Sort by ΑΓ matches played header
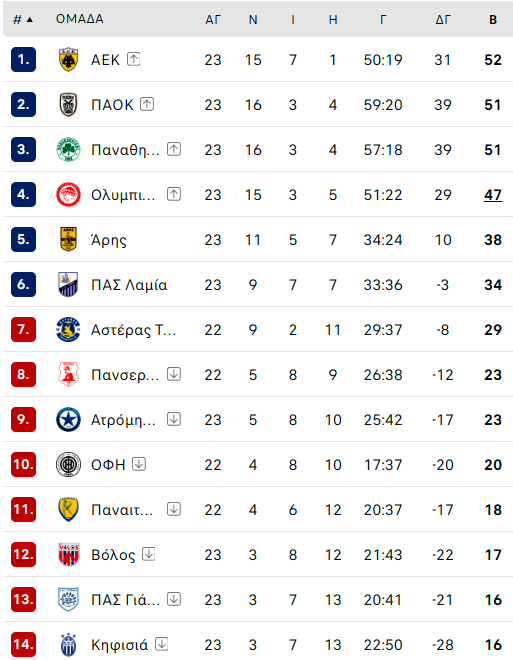513x660 pixels. pyautogui.click(x=213, y=20)
